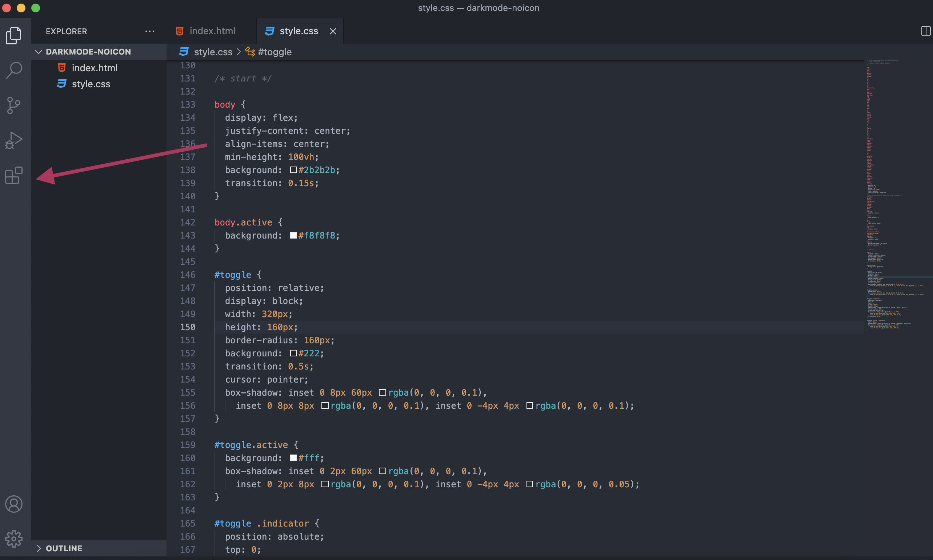
Task: Open the Run and Debug view
Action: (14, 140)
